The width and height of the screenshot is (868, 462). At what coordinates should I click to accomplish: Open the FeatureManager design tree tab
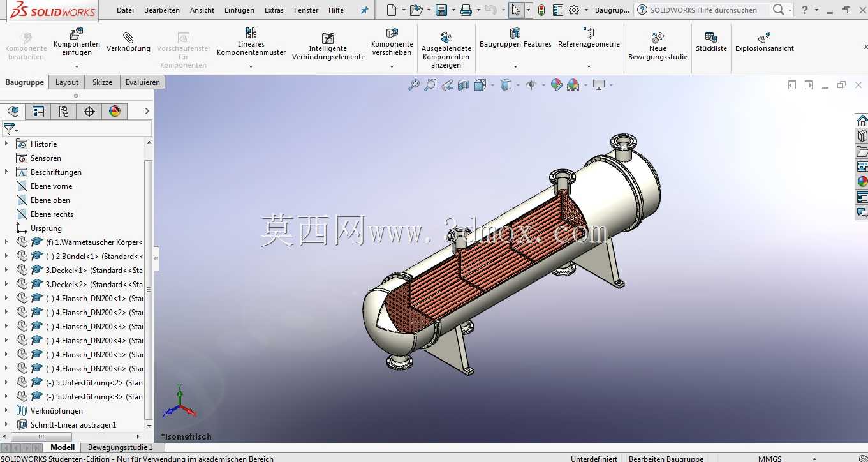click(x=13, y=112)
